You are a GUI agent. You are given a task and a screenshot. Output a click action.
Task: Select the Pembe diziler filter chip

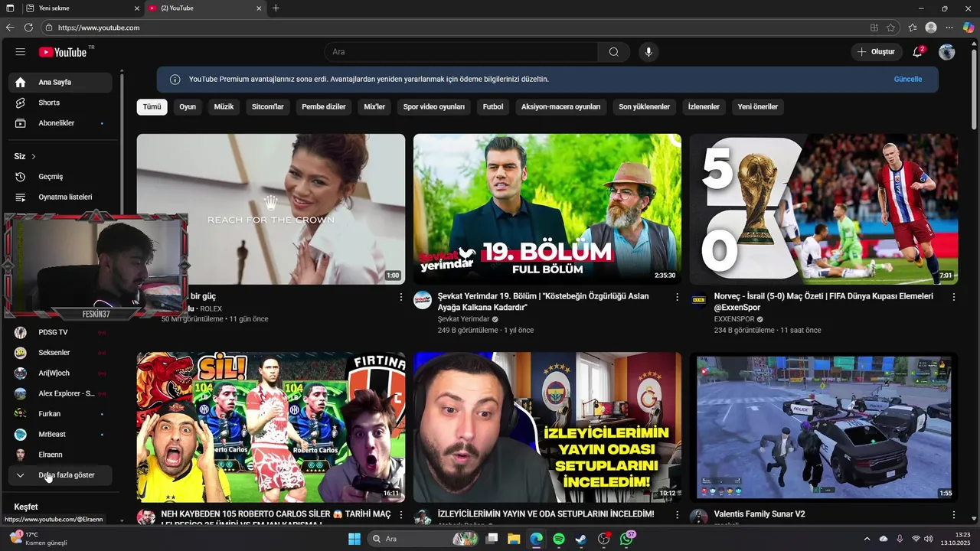324,107
